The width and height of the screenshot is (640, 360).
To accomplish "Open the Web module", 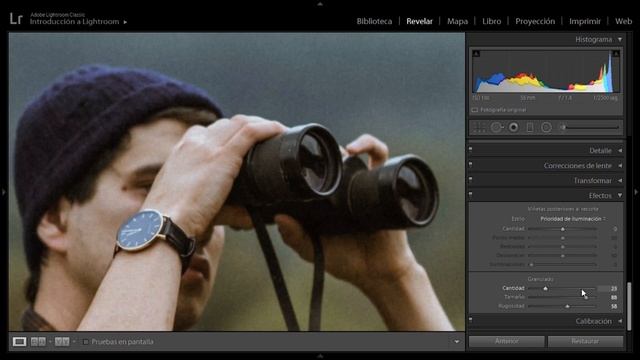I will [x=623, y=21].
